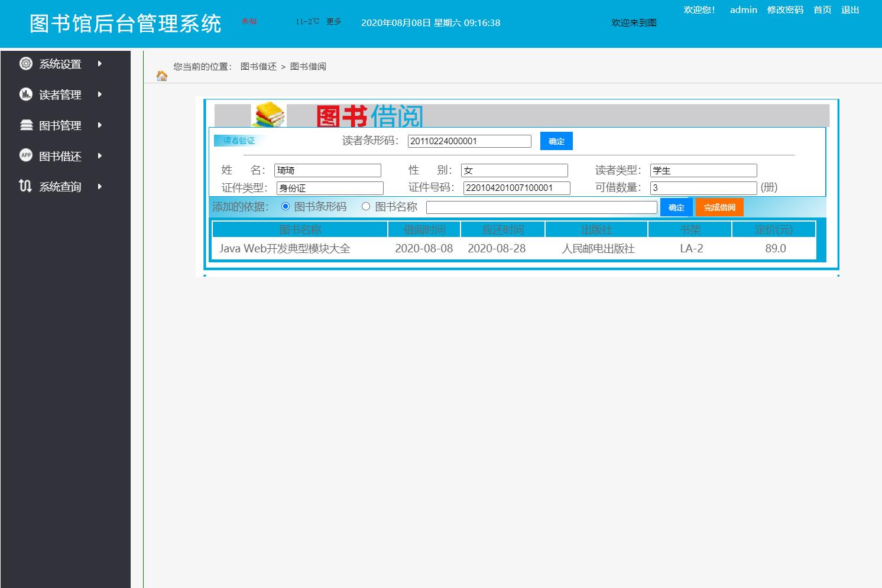
Task: Open 修改密码 in the top bar
Action: [785, 9]
